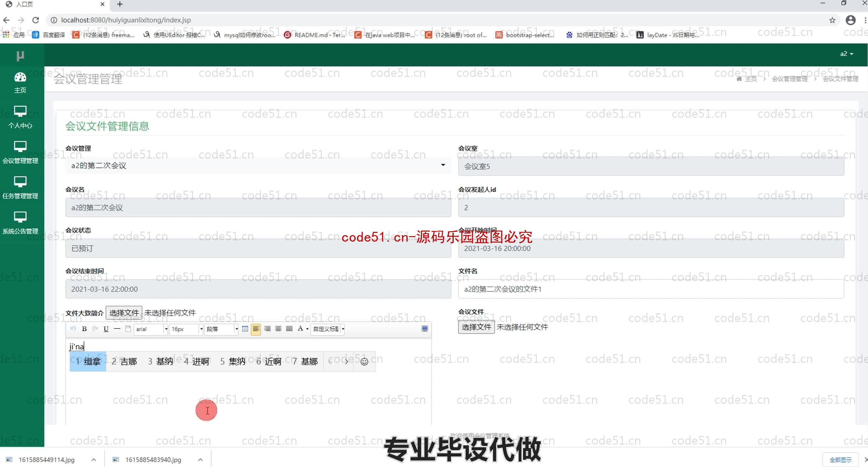
Task: Click the 会议室 field showing 会议室5
Action: [x=651, y=166]
